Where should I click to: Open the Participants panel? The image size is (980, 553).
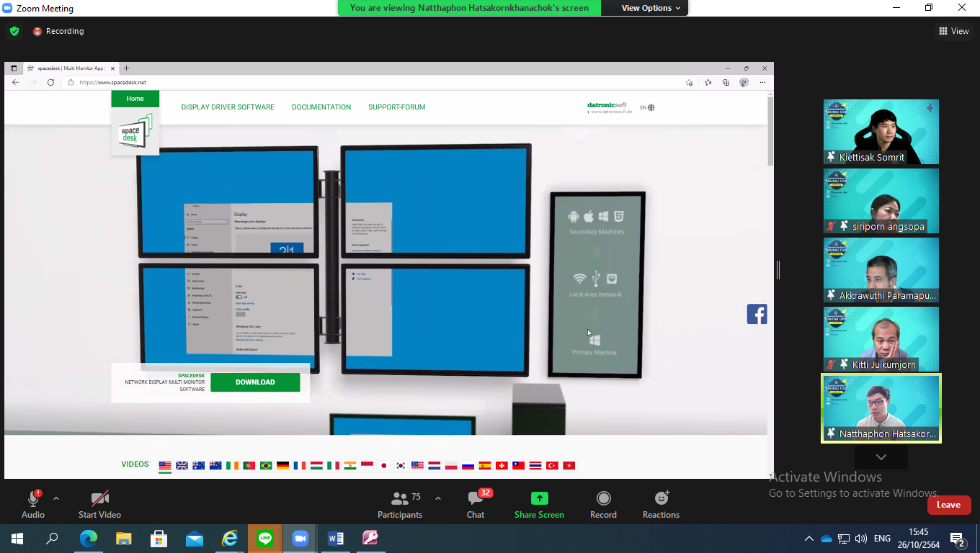[x=401, y=504]
